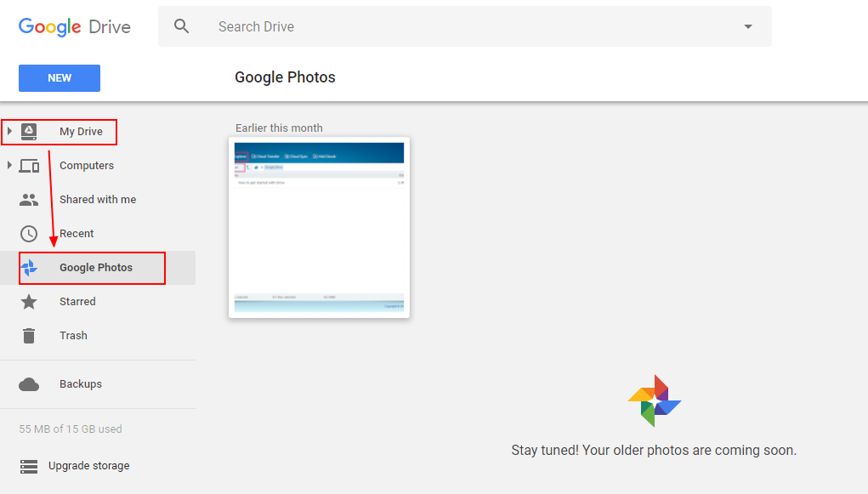Image resolution: width=868 pixels, height=494 pixels.
Task: Click the Computers sidebar icon
Action: tap(29, 165)
